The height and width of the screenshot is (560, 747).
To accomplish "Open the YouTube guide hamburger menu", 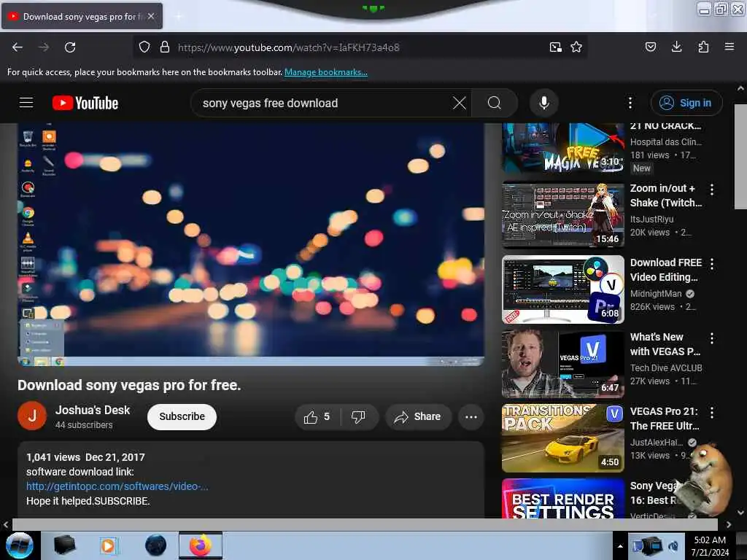I will pyautogui.click(x=26, y=102).
